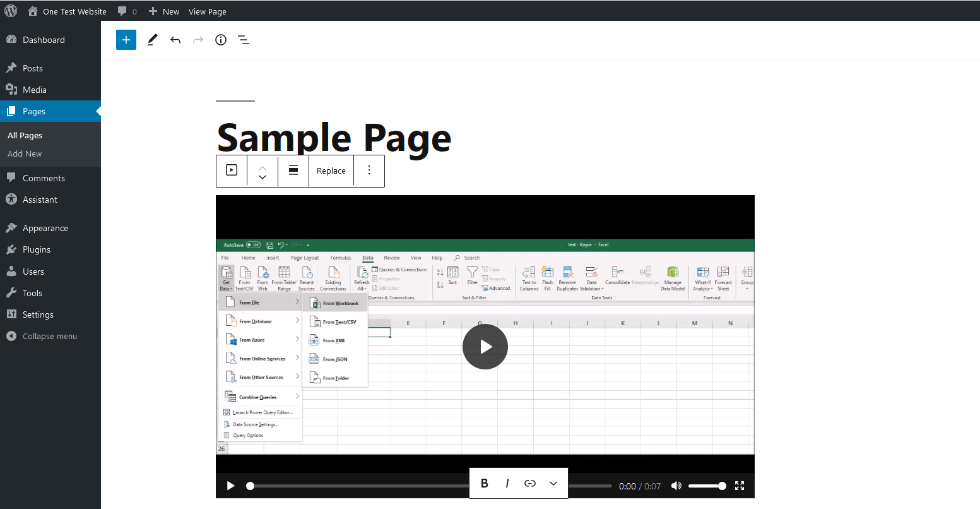Toggle italic text formatting
The width and height of the screenshot is (980, 509).
507,483
